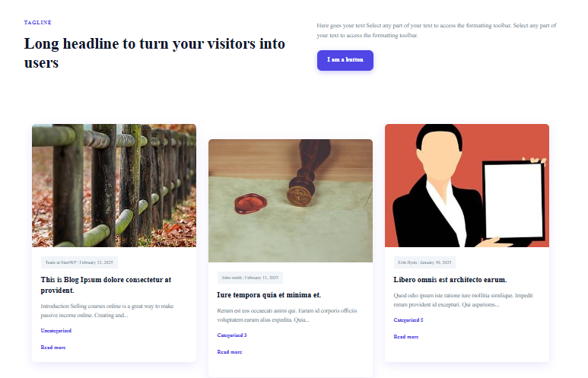
Task: Click the Team at StartWP date badge
Action: coord(79,262)
